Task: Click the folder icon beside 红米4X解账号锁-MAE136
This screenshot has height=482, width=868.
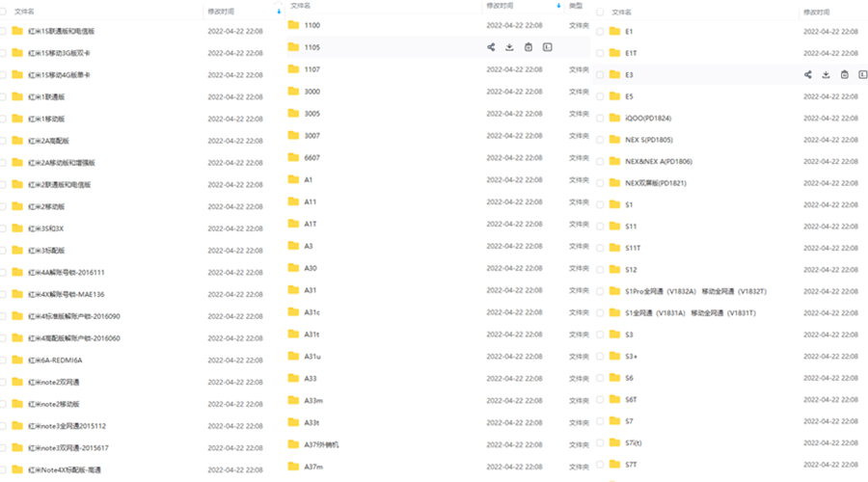Action: tap(17, 294)
